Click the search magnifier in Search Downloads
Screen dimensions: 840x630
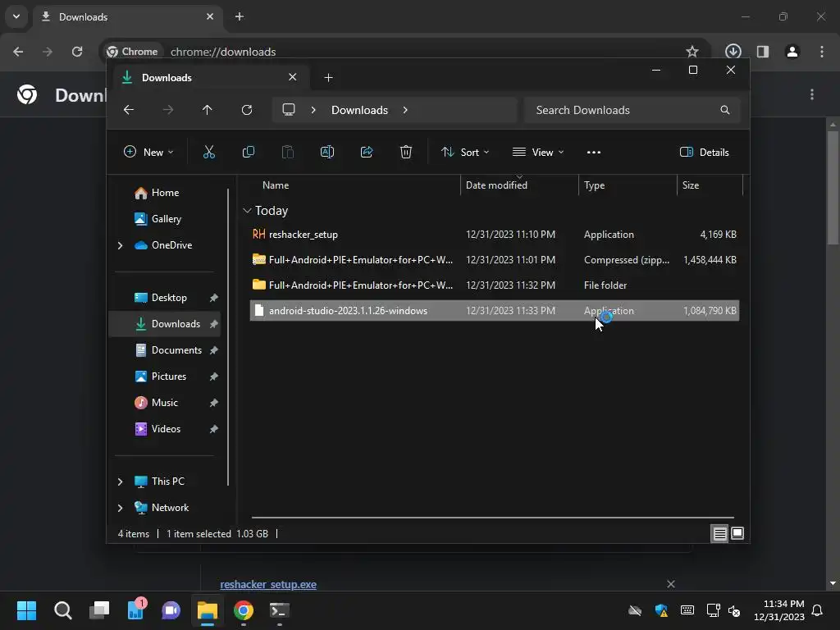[x=725, y=110]
